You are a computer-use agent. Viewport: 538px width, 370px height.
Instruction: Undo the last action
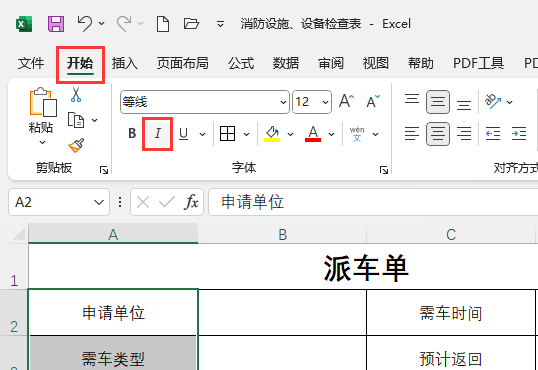click(85, 24)
